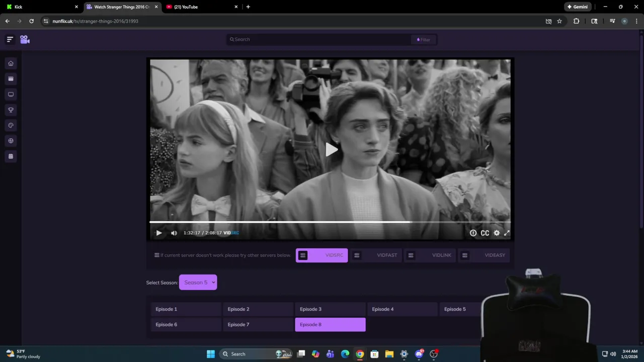The width and height of the screenshot is (644, 362).
Task: Reload the current page
Action: pyautogui.click(x=31, y=21)
